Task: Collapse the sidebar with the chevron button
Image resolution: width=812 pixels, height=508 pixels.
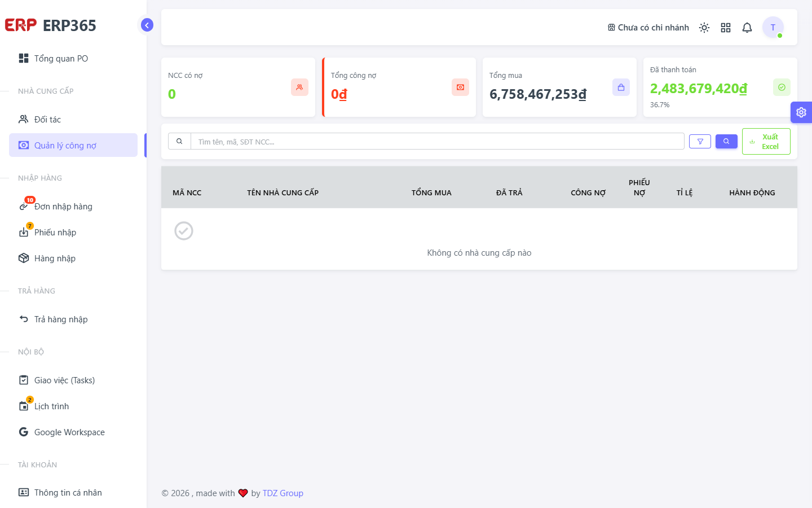Action: (x=147, y=25)
